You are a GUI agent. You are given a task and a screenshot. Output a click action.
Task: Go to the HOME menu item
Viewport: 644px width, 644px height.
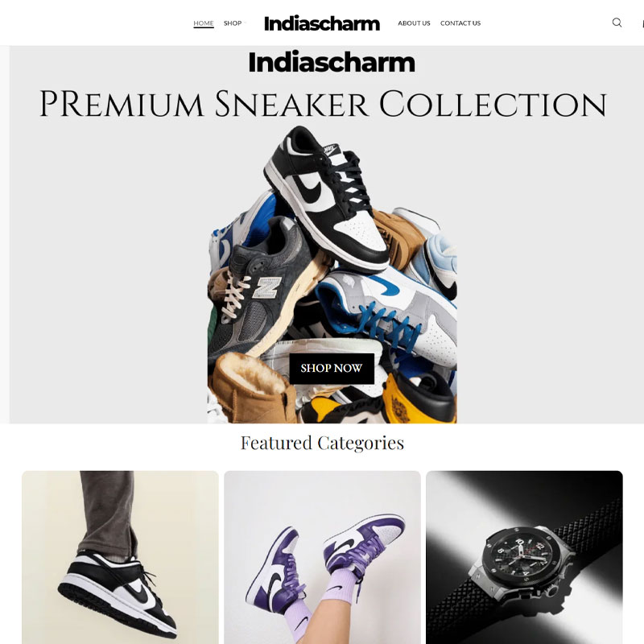[x=204, y=23]
